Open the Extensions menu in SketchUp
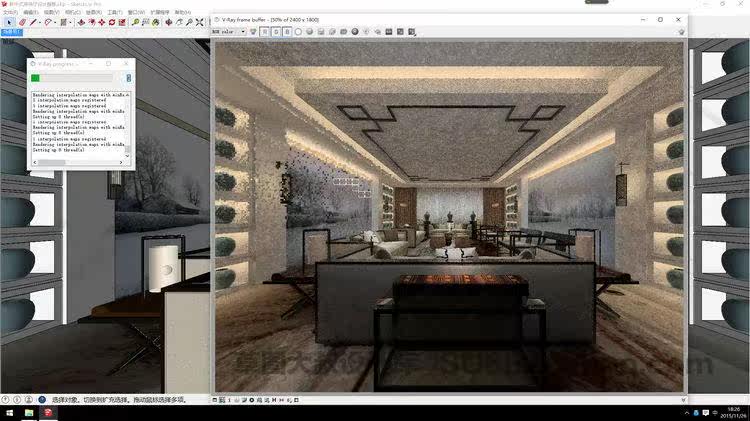The height and width of the screenshot is (421, 750). 160,12
